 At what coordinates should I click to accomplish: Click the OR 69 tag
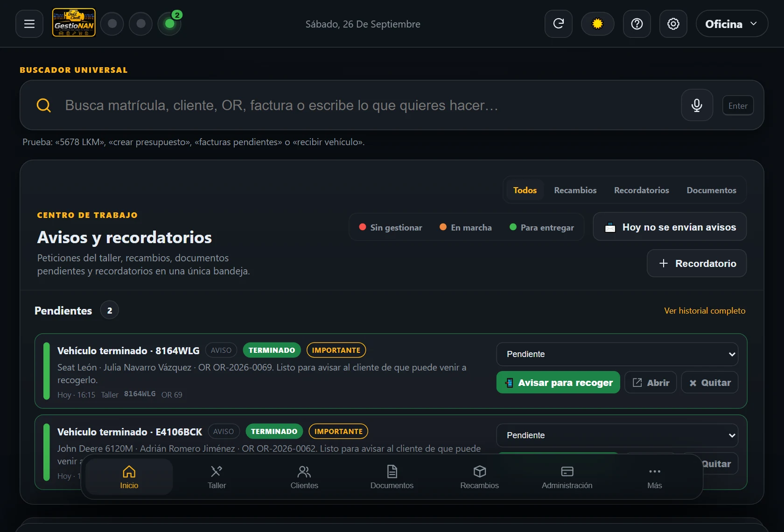click(172, 395)
